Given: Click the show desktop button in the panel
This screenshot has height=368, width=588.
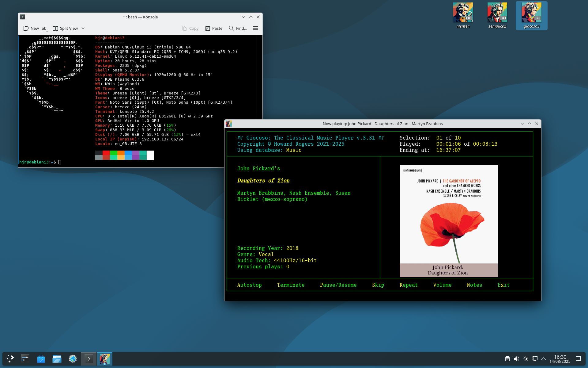Looking at the screenshot, I should 578,359.
